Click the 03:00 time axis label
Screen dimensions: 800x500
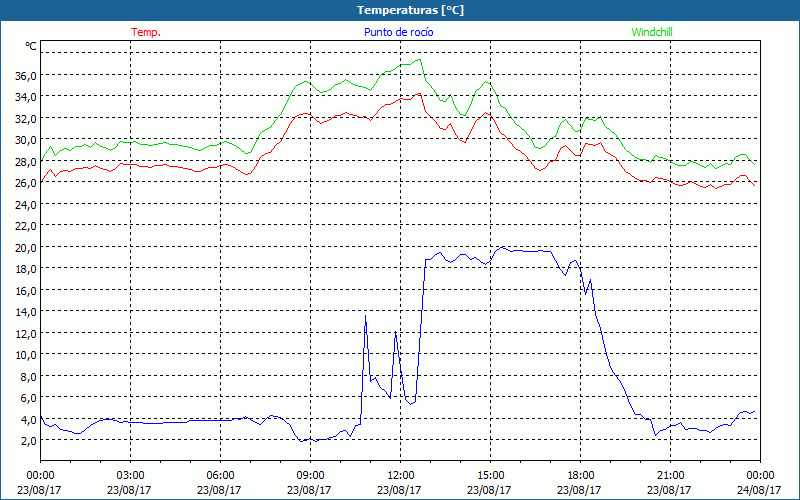131,476
